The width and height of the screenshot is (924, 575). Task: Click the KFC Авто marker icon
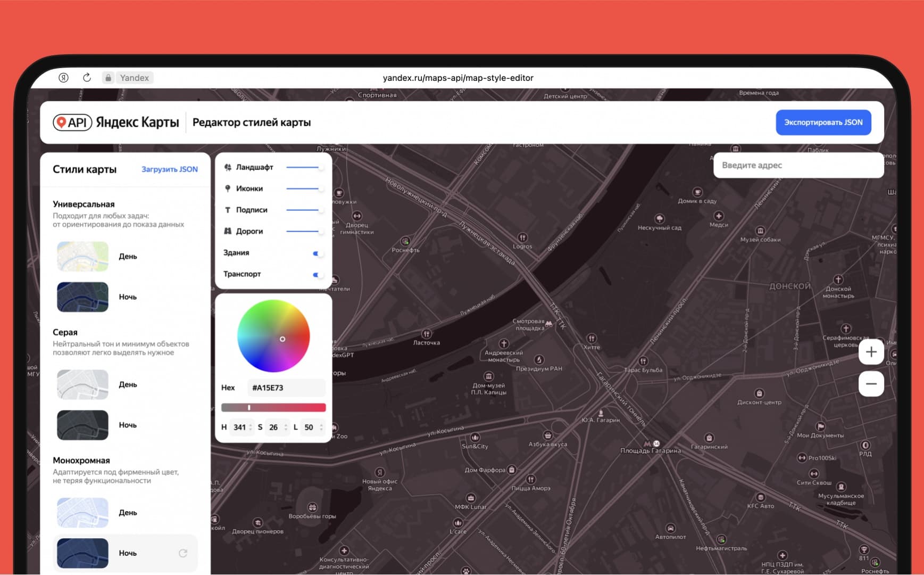click(x=761, y=497)
